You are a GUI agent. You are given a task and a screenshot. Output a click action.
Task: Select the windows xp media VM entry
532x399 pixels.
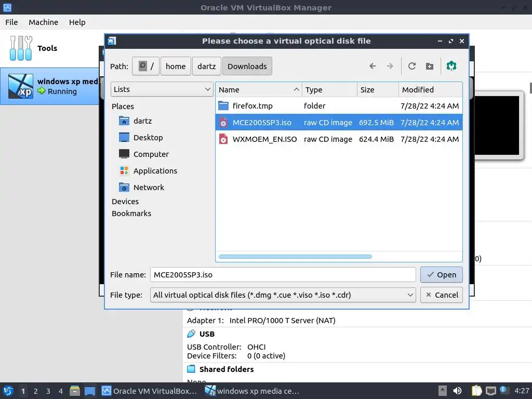tap(49, 86)
